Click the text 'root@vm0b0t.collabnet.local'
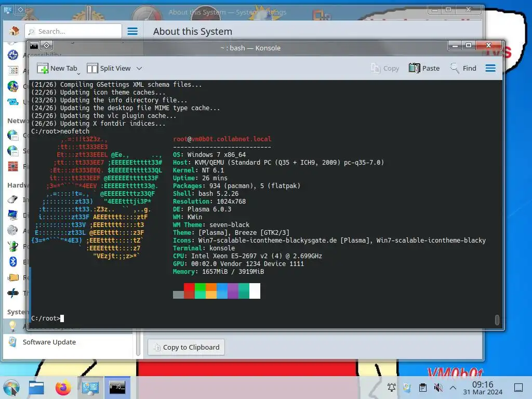532x399 pixels. tap(222, 139)
